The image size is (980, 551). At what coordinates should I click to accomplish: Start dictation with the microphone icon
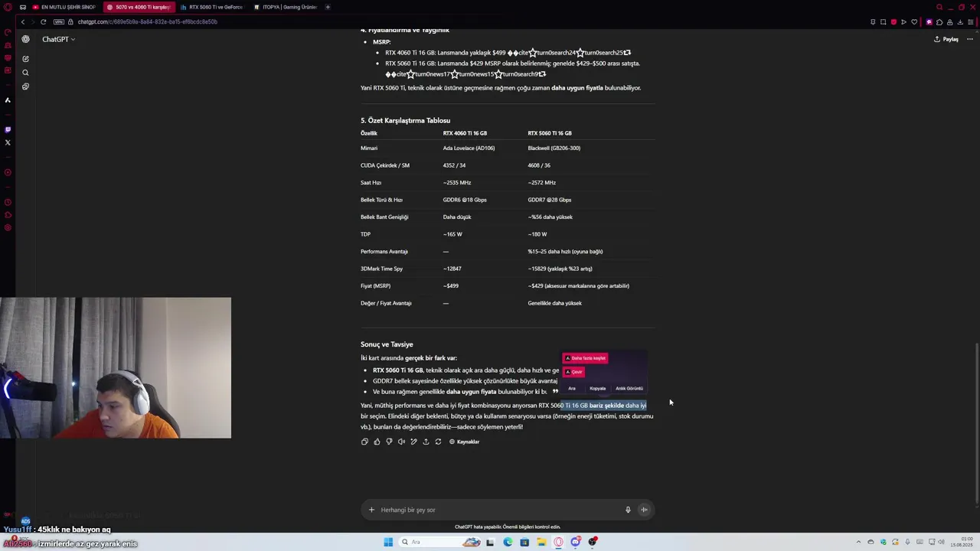628,510
